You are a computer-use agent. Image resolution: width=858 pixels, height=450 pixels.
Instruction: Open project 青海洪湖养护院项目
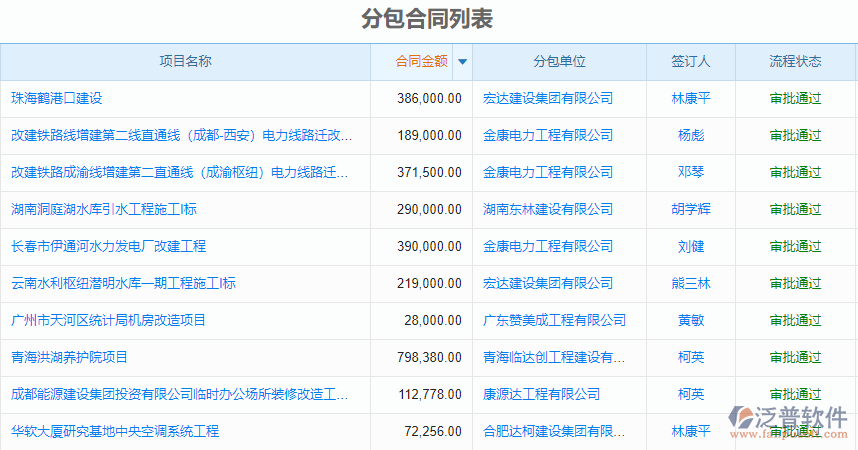pyautogui.click(x=69, y=357)
